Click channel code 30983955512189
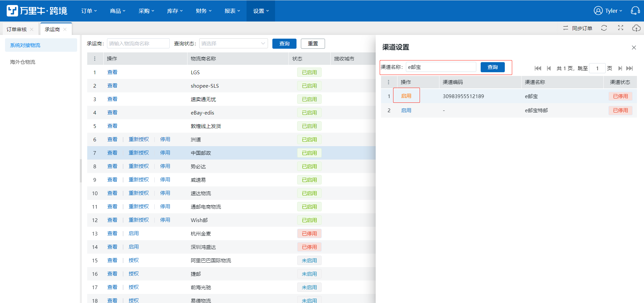644x303 pixels. [x=463, y=96]
